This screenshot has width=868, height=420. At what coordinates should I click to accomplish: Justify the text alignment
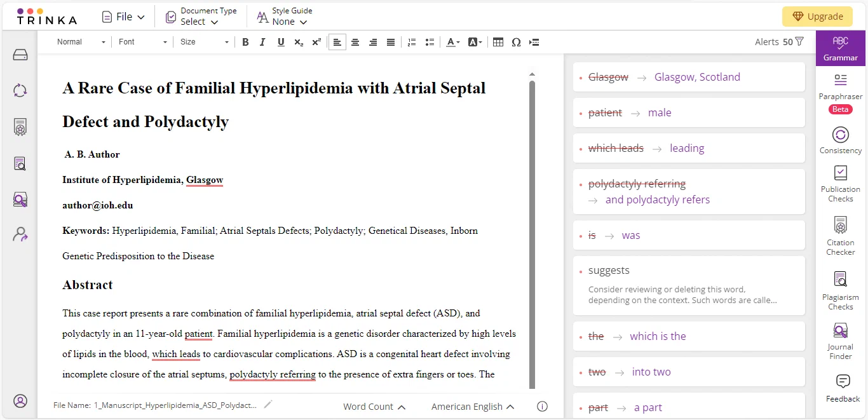point(391,43)
